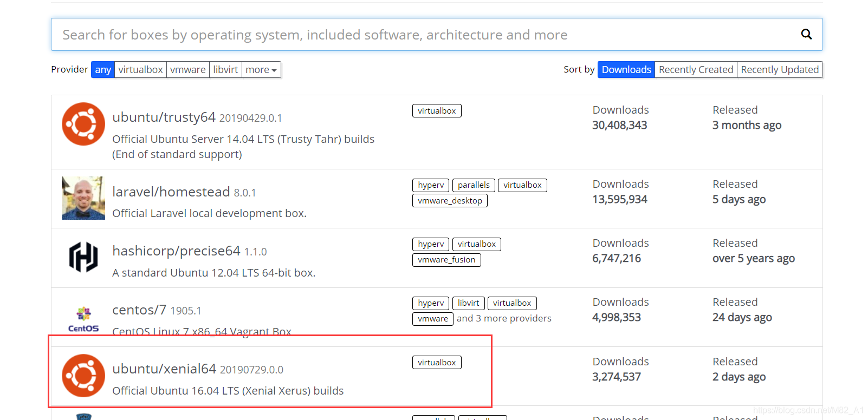
Task: Click download count 13,595,934
Action: (x=620, y=199)
